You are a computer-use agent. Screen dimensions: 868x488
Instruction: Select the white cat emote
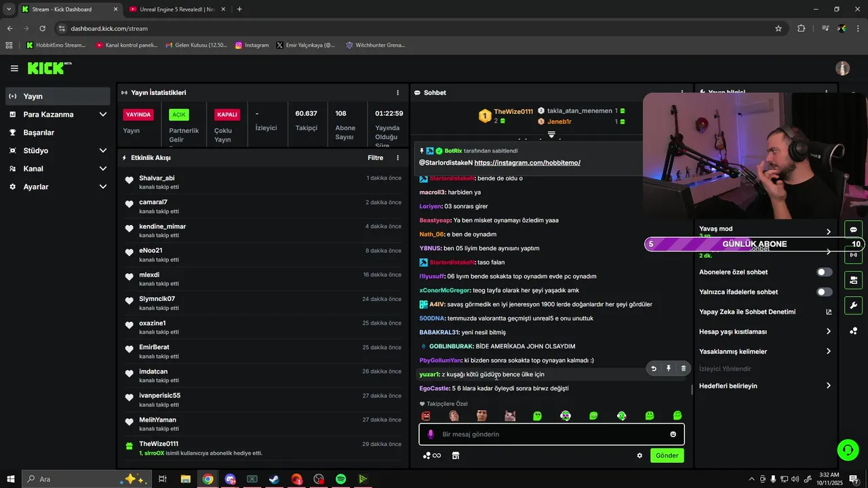(x=510, y=416)
